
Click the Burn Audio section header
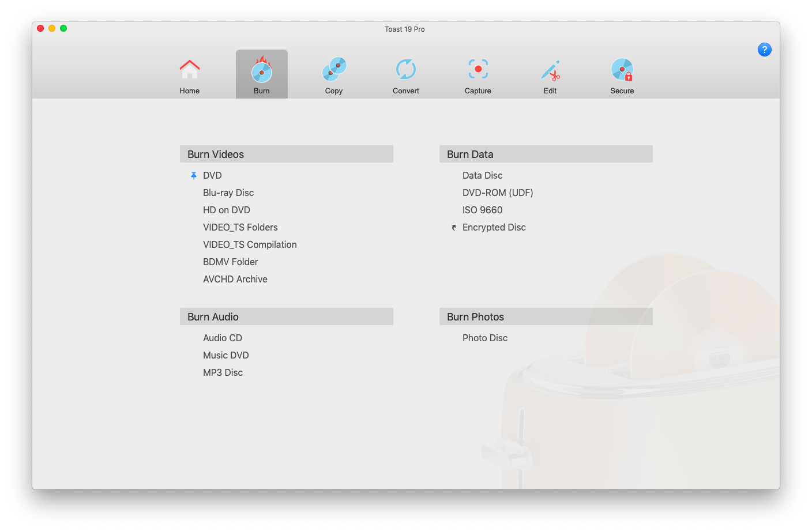[x=287, y=316]
